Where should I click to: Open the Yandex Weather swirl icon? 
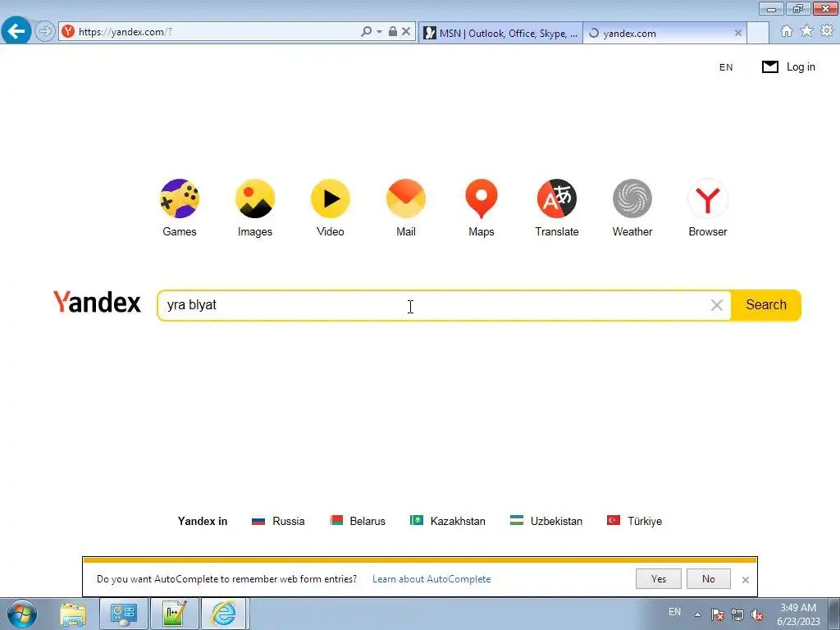pos(632,199)
